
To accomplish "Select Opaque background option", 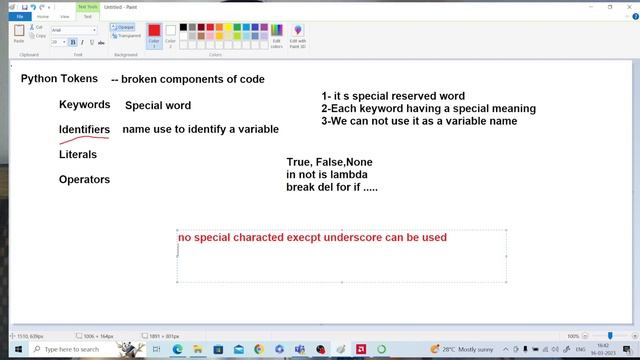I will 122,27.
